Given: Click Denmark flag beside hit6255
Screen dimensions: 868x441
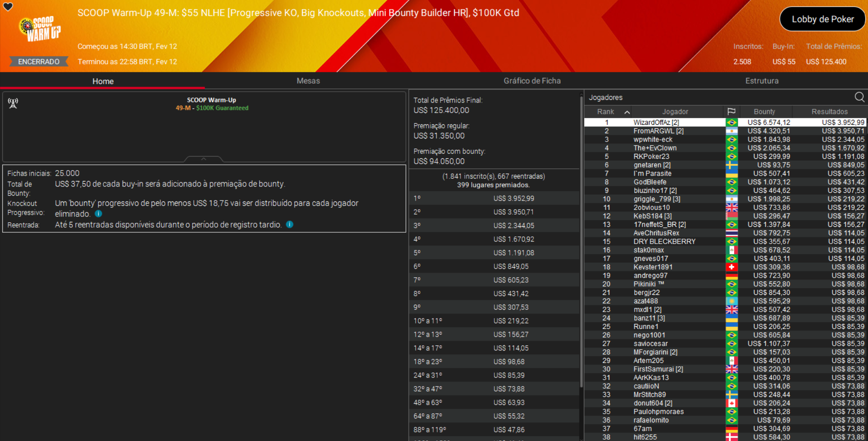Looking at the screenshot, I should (731, 437).
